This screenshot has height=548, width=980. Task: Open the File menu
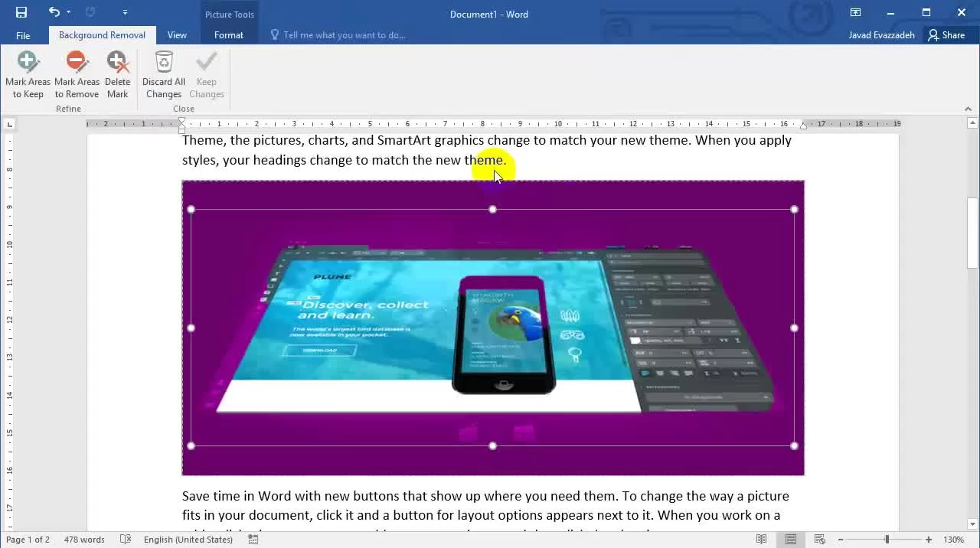click(x=23, y=35)
